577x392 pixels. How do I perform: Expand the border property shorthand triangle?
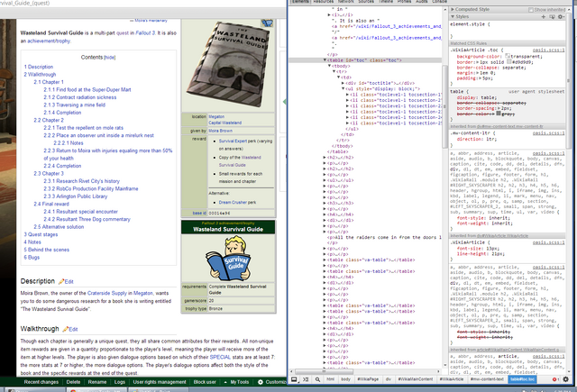point(477,62)
